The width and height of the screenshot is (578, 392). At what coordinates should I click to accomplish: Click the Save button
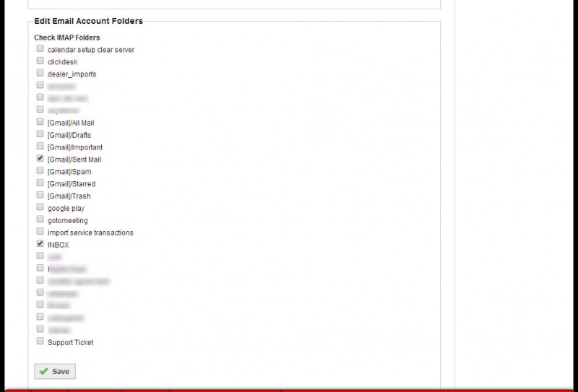[55, 371]
